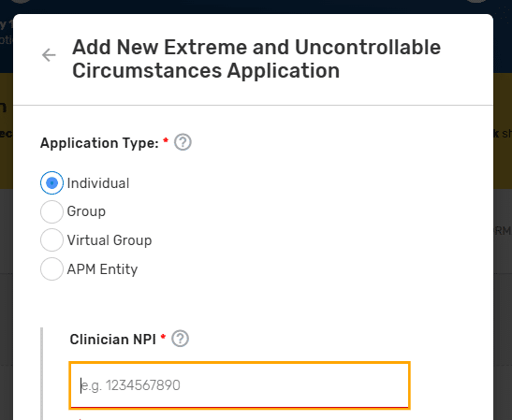This screenshot has height=420, width=512.
Task: Click the "Group" option label text
Action: click(x=86, y=211)
